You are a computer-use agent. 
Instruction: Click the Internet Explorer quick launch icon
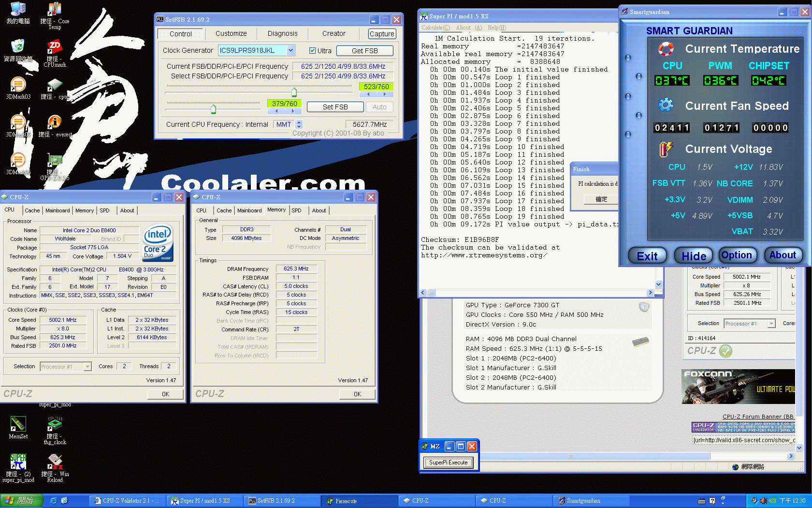click(x=53, y=501)
